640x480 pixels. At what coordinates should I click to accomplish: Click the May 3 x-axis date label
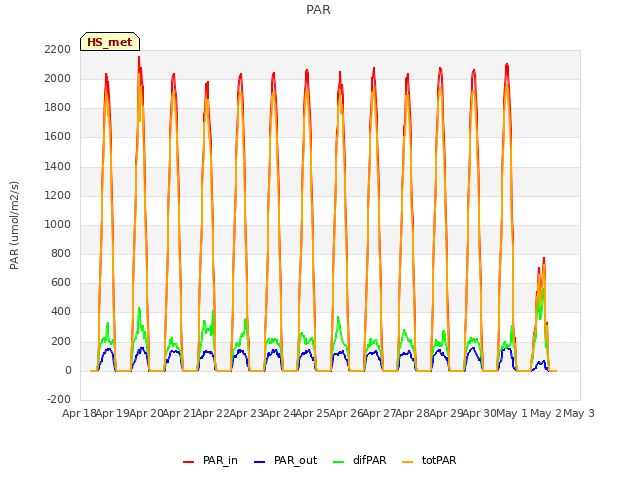click(579, 413)
